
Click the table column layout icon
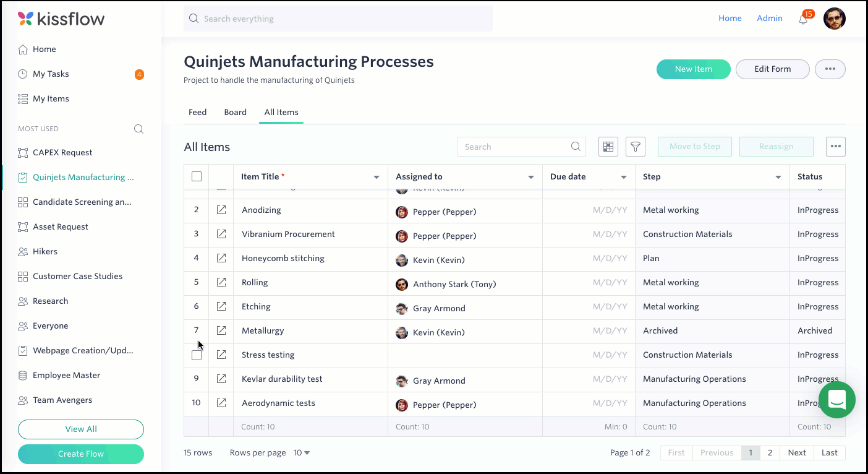tap(608, 147)
